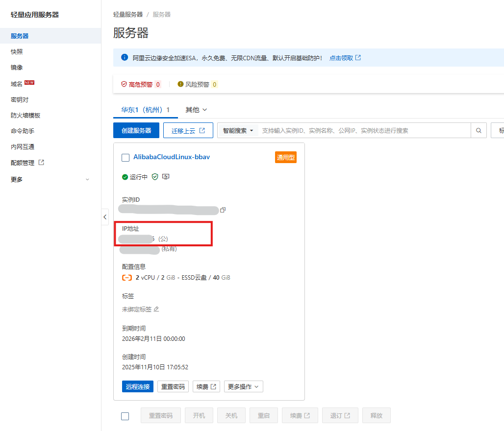This screenshot has width=504, height=431.
Task: Click the info icon in the banner
Action: tap(125, 57)
